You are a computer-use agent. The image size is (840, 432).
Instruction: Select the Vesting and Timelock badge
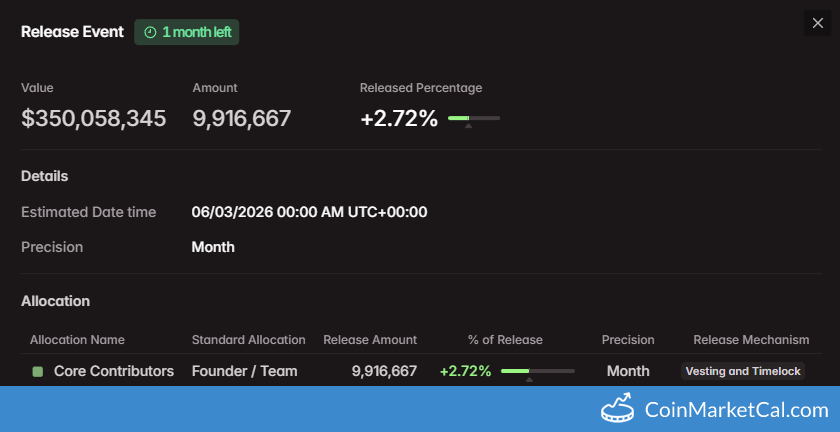pyautogui.click(x=743, y=371)
